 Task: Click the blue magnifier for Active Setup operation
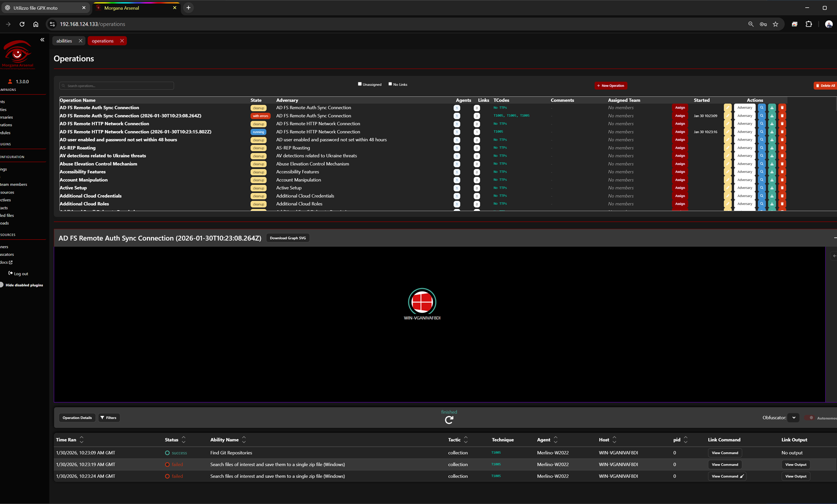[x=761, y=188]
